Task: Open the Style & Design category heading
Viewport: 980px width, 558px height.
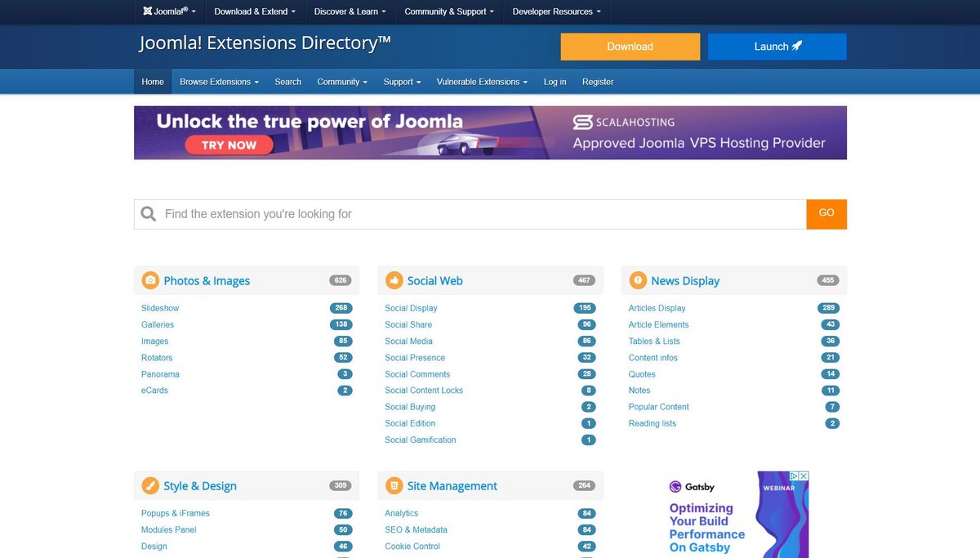Action: (200, 485)
